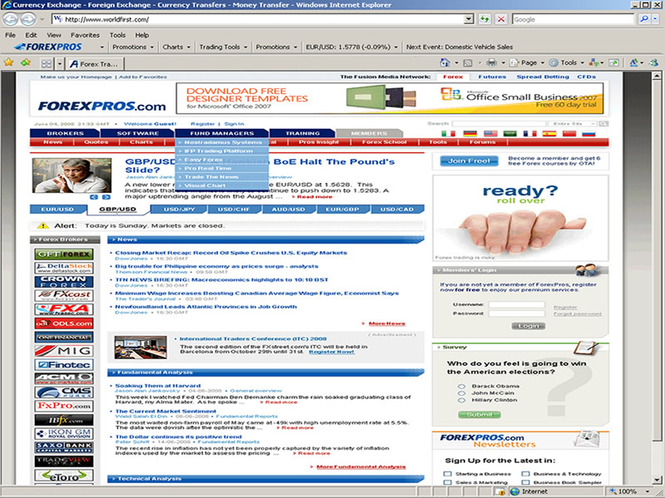Check the Business & Technology checkbox
This screenshot has width=665, height=498.
(x=525, y=474)
